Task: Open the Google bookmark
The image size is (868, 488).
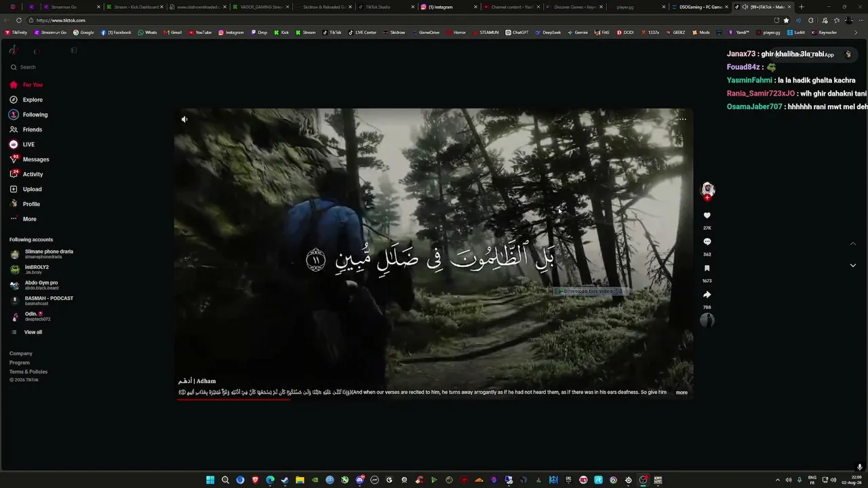Action: (83, 33)
